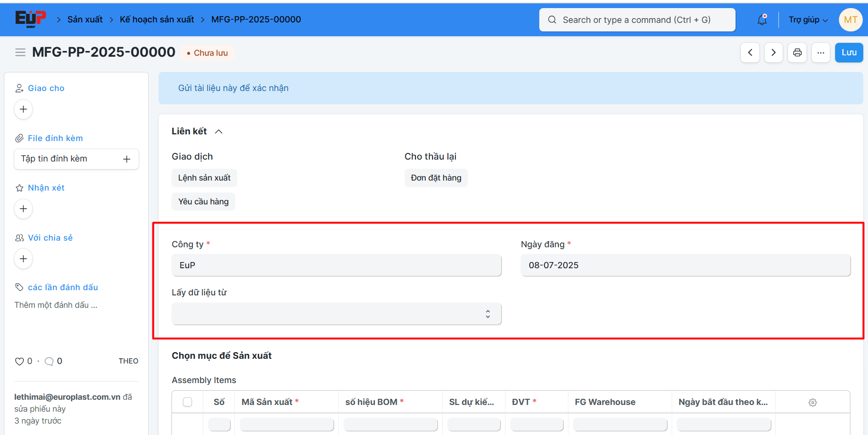This screenshot has width=868, height=435.
Task: Toggle the sidebar hamburger icon
Action: 20,52
